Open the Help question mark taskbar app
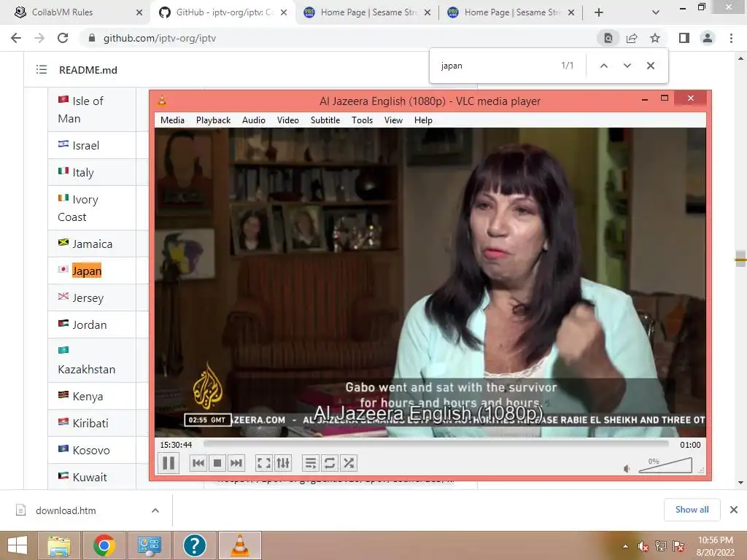 click(194, 545)
